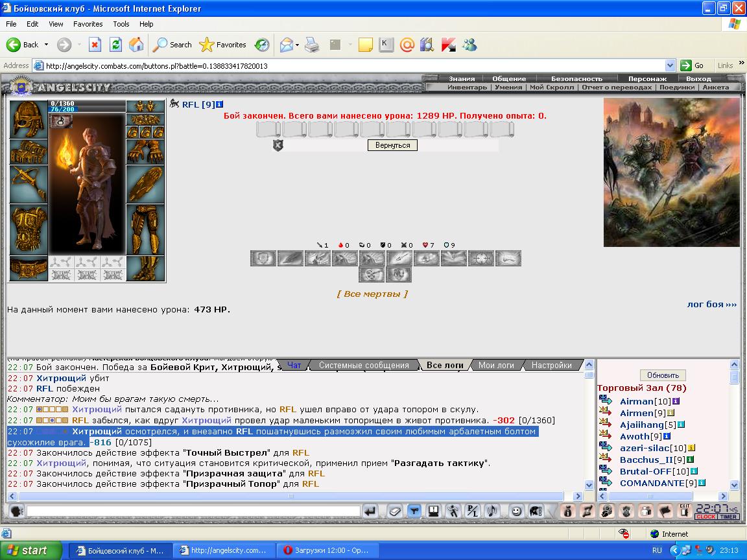Click the chat log scroll-up arrow
747x560 pixels.
[x=589, y=365]
